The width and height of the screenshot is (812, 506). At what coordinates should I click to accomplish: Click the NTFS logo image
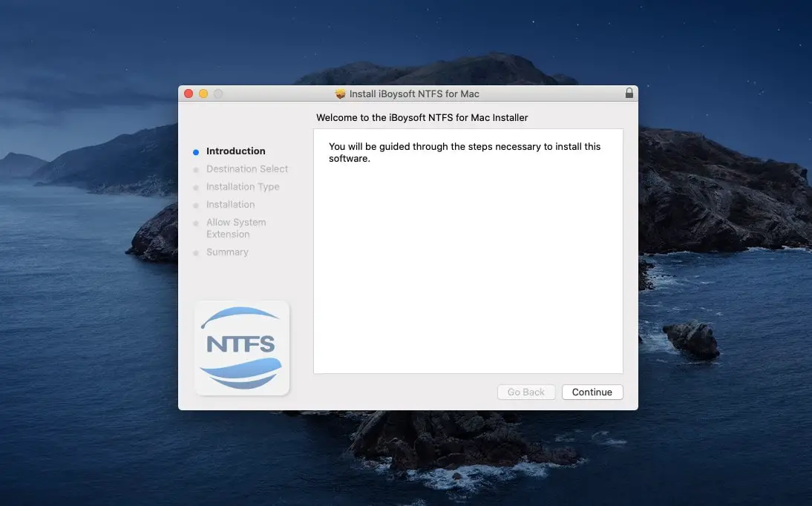tap(242, 348)
